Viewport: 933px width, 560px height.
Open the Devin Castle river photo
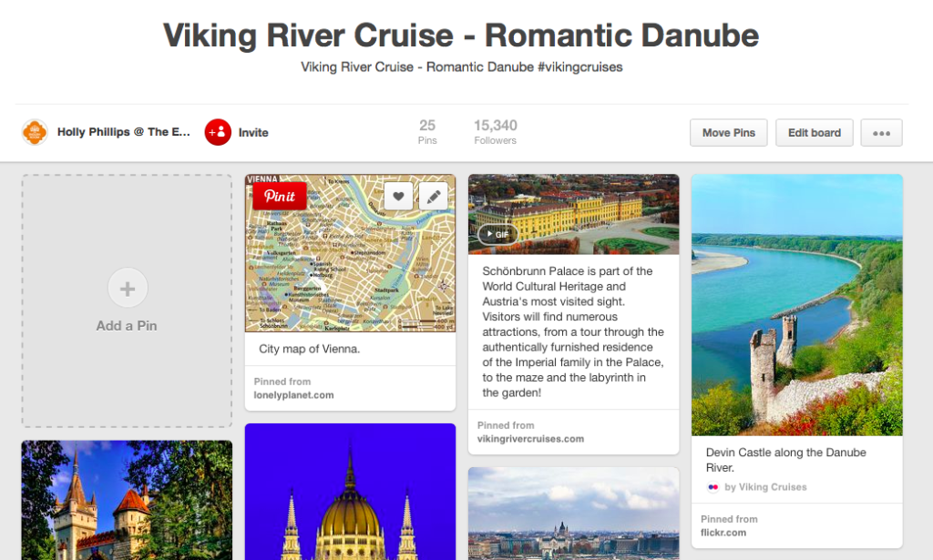click(x=796, y=305)
